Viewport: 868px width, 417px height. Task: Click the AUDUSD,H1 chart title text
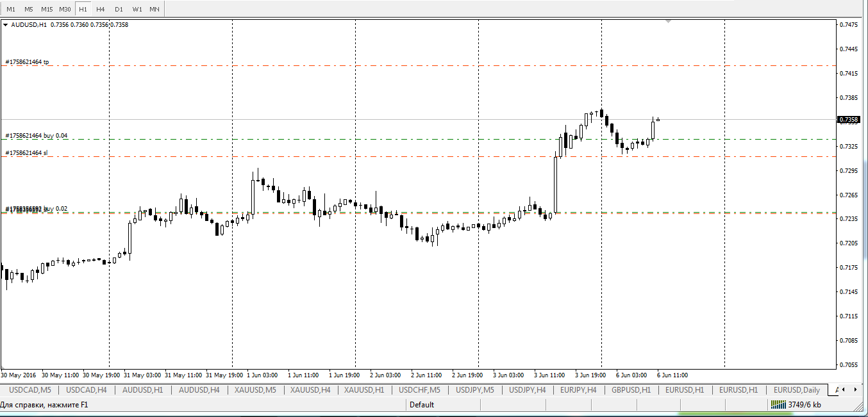tap(29, 25)
